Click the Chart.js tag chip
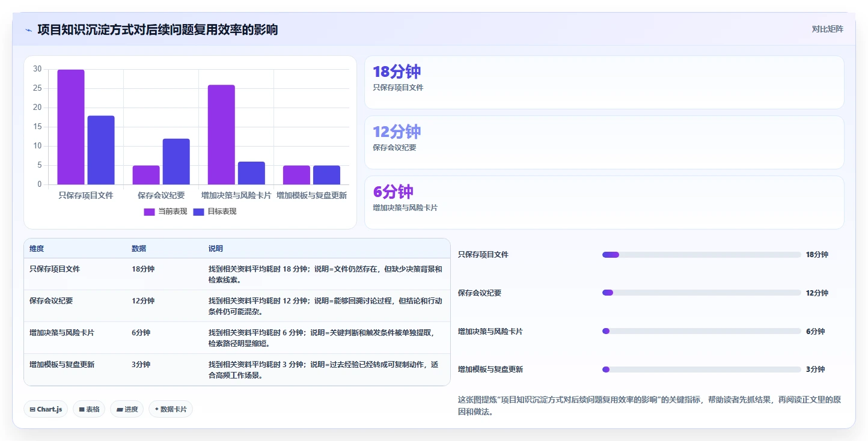The height and width of the screenshot is (441, 868). (46, 409)
